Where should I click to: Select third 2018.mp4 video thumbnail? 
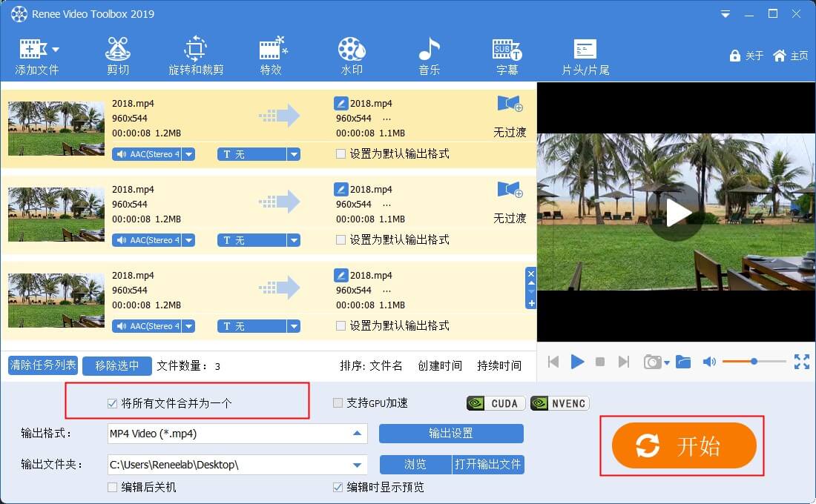coord(56,300)
